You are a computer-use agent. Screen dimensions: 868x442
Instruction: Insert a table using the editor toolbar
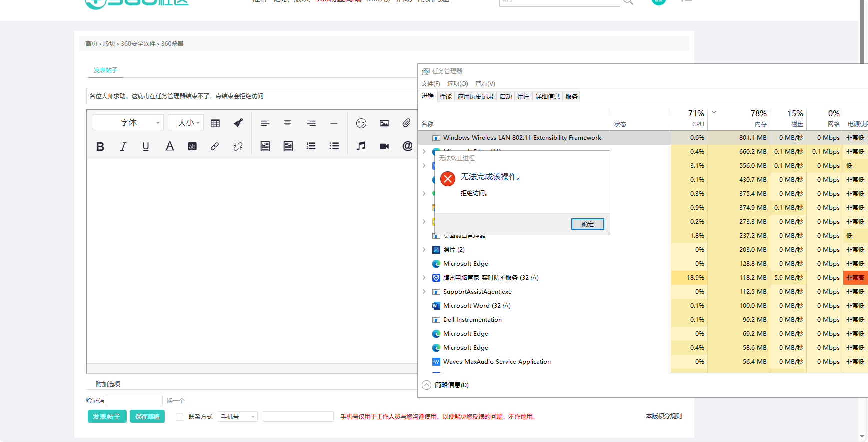[215, 123]
